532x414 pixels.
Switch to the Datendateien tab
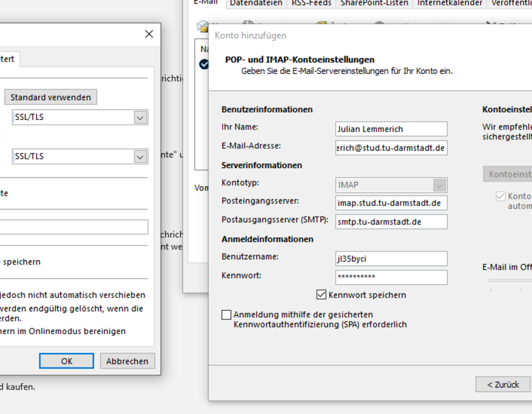coord(256,3)
